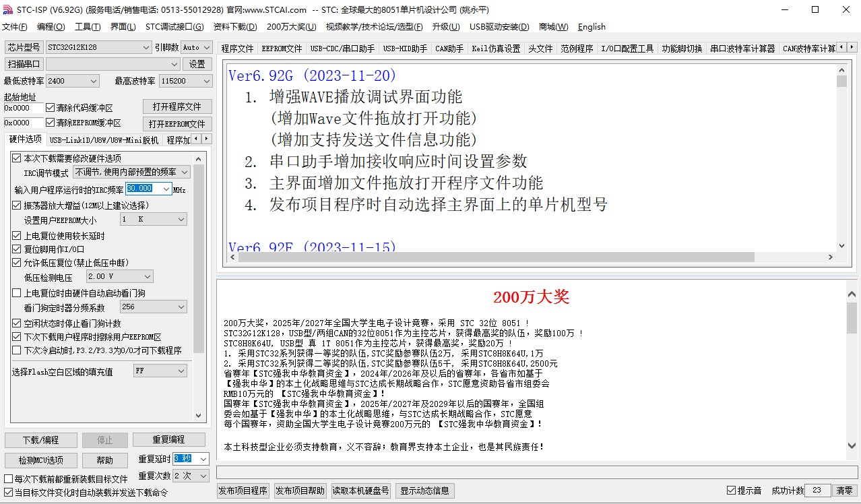Toggle 清除代码缓冲区 checkbox
This screenshot has height=504, width=861.
tap(50, 108)
